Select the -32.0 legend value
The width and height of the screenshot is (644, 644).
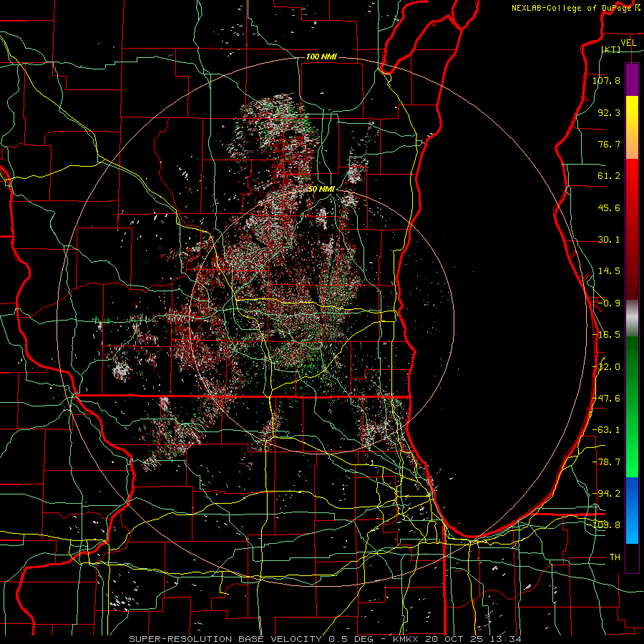tap(606, 367)
